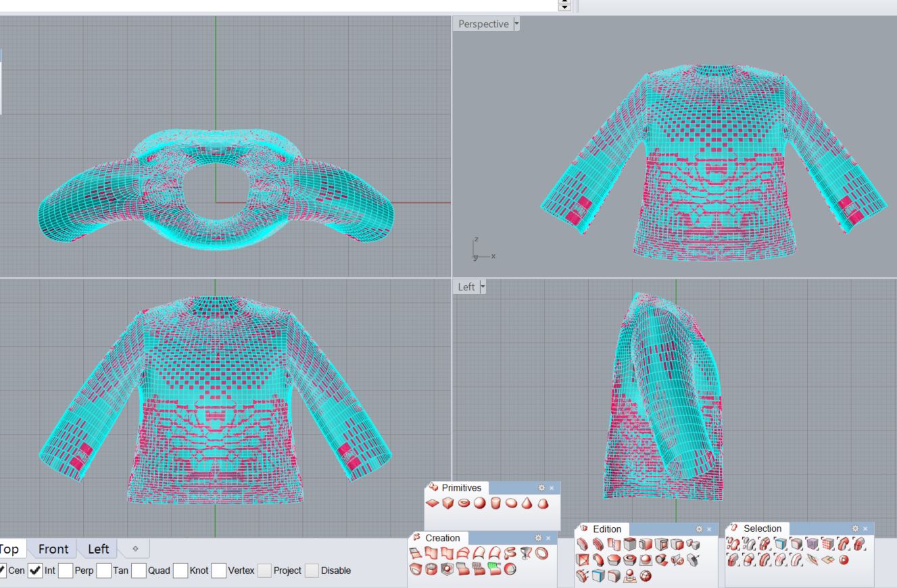
Task: Click the Left viewport title label
Action: point(467,287)
